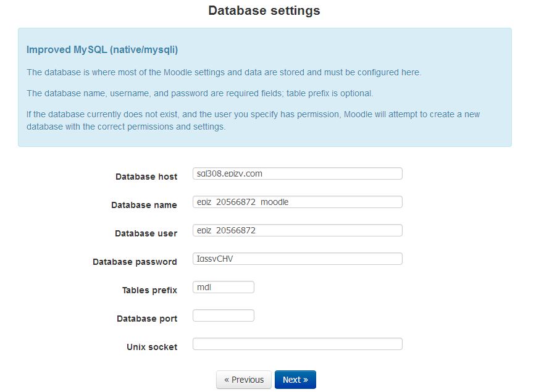This screenshot has width=544, height=392.
Task: Click the Next » button
Action: click(x=295, y=380)
